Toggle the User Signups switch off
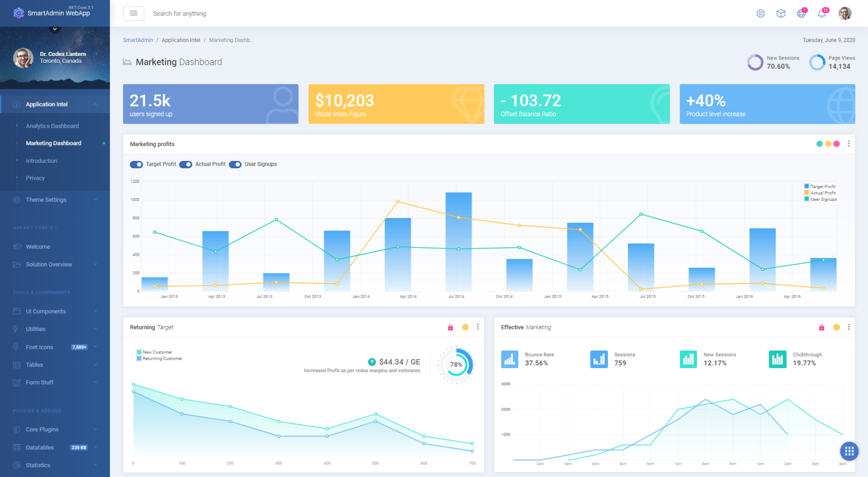Viewport: 868px width, 477px height. pos(235,164)
